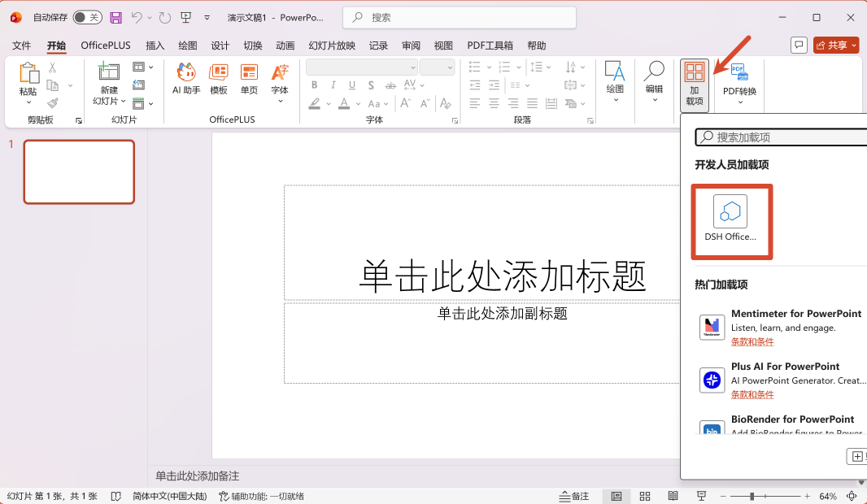The width and height of the screenshot is (867, 504).
Task: Select slide 1 thumbnail
Action: point(79,172)
